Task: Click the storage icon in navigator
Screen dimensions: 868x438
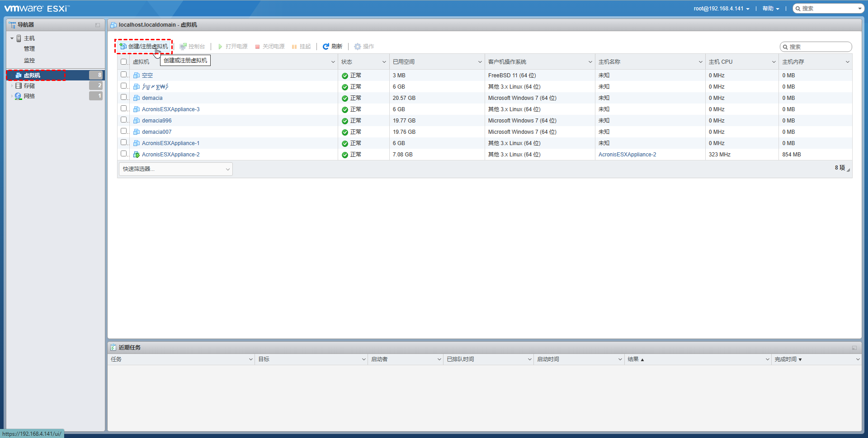Action: (x=19, y=86)
